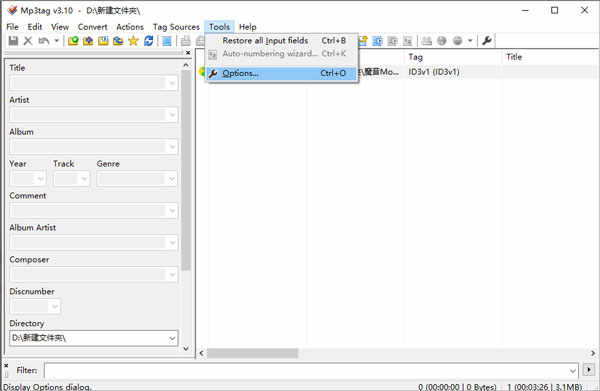Image resolution: width=600 pixels, height=391 pixels.
Task: Open the Convert menu
Action: click(x=93, y=27)
